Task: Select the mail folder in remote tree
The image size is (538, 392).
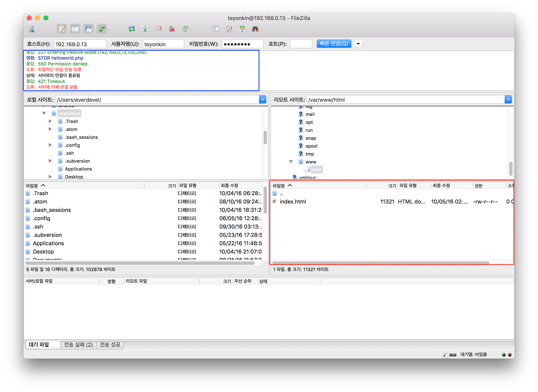Action: click(310, 114)
